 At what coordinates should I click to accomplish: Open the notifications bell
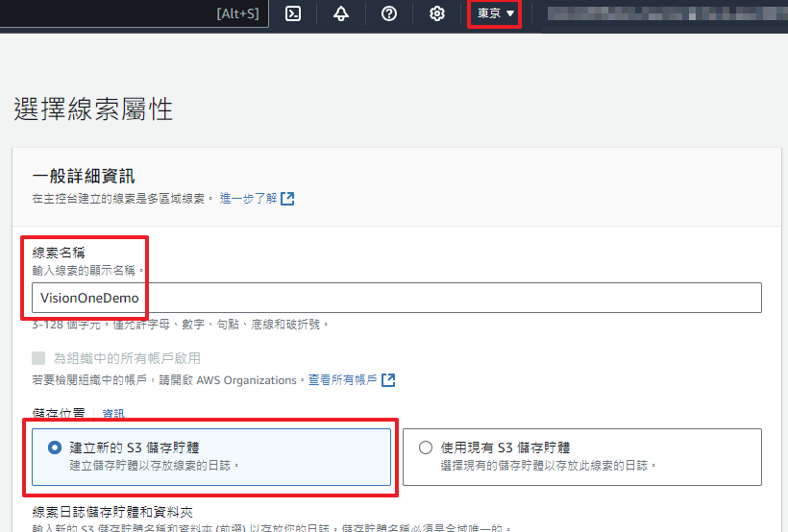(x=341, y=13)
